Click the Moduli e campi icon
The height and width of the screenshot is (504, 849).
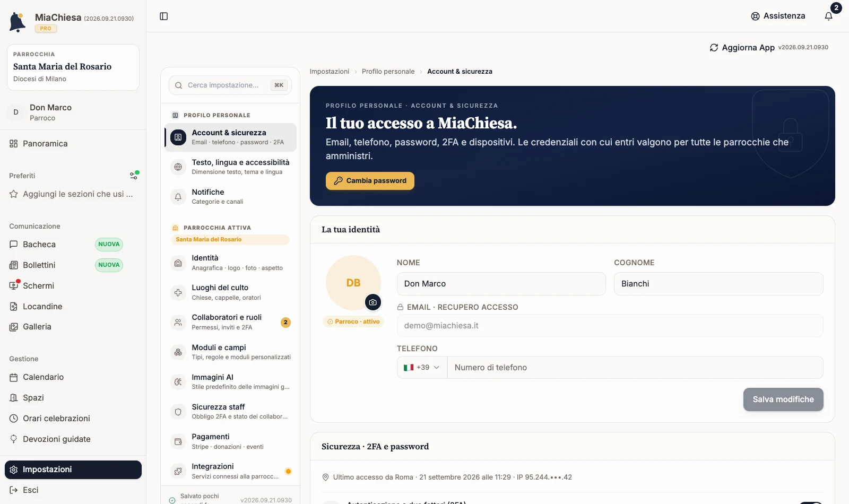coord(178,352)
